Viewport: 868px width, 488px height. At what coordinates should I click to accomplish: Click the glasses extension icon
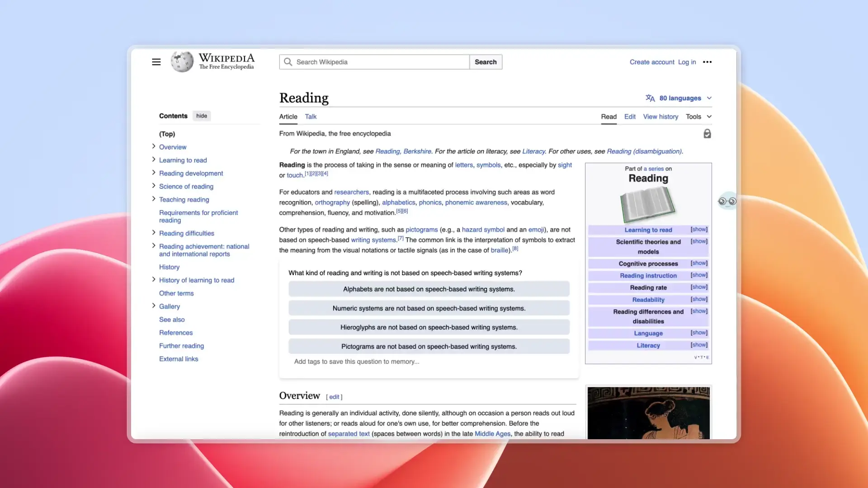point(727,201)
